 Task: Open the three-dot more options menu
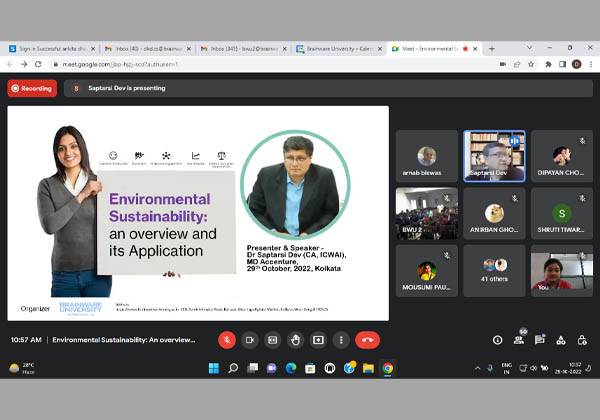341,340
